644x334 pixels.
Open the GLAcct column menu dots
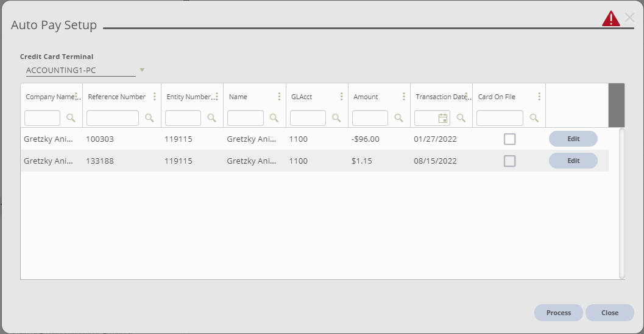click(341, 96)
